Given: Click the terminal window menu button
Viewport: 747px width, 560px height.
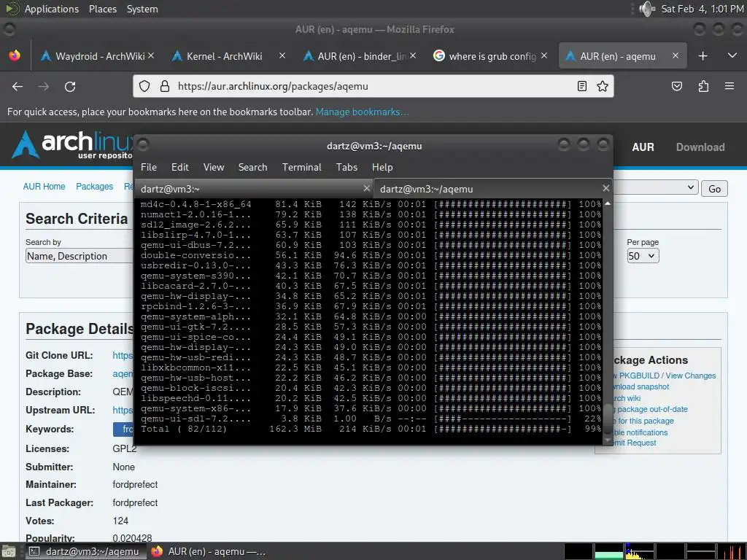Looking at the screenshot, I should 143,144.
